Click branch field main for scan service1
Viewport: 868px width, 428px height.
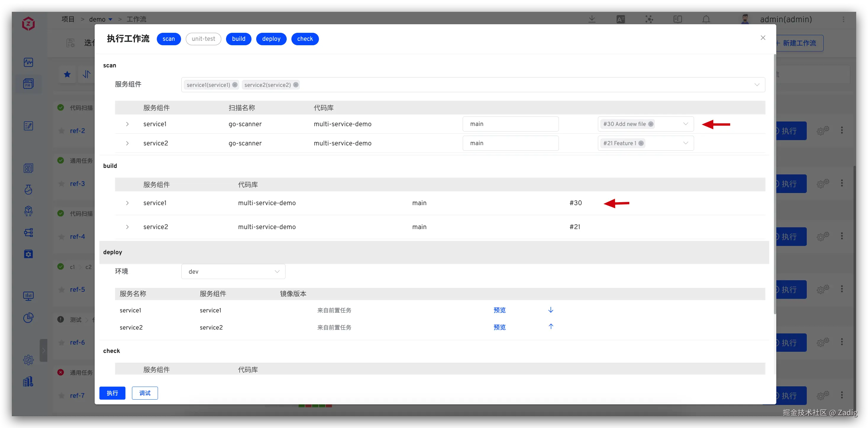pos(511,124)
